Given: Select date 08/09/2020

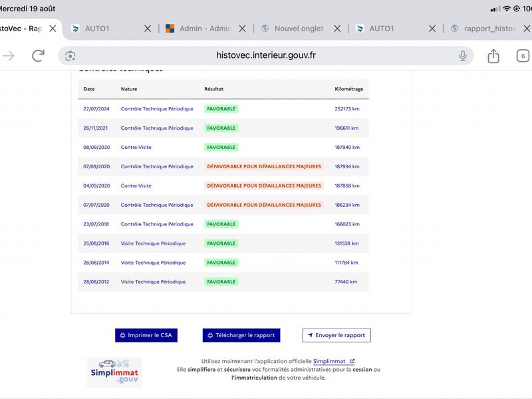Looking at the screenshot, I should 96,147.
